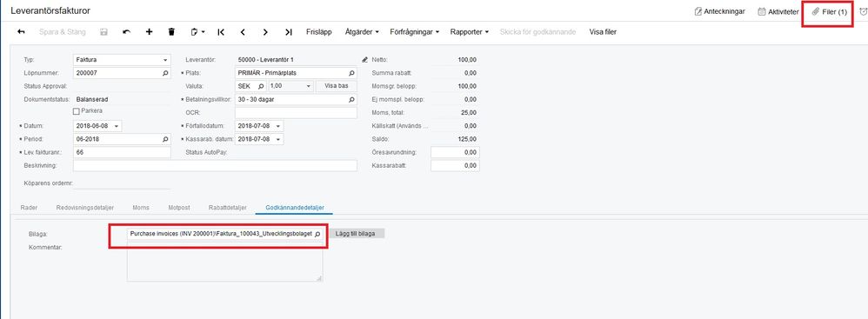Switch to the Motpost tab
The width and height of the screenshot is (868, 319).
179,208
